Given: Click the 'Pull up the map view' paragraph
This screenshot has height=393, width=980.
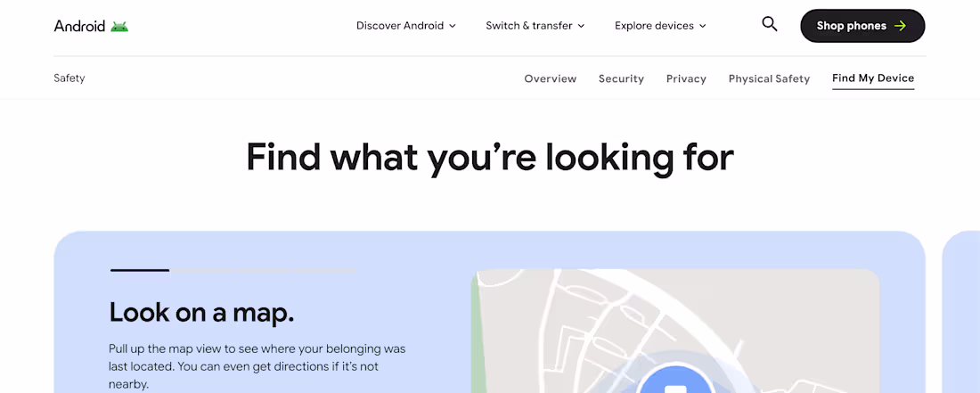Looking at the screenshot, I should [257, 366].
